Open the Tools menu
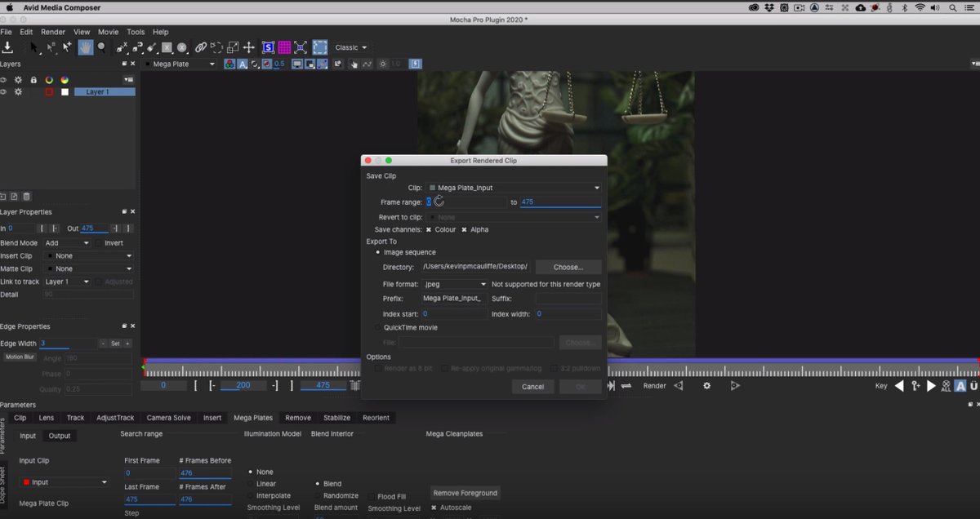This screenshot has height=519, width=980. pos(136,32)
